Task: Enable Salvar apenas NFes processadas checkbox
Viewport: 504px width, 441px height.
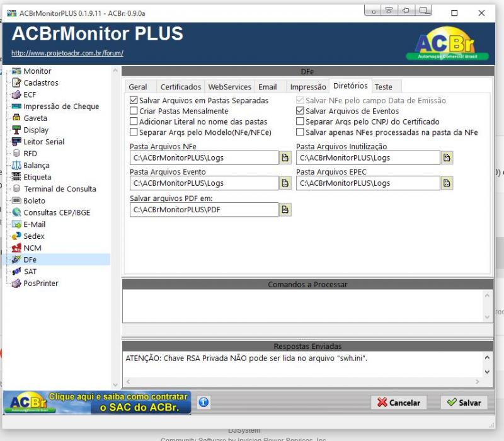Action: pyautogui.click(x=300, y=132)
